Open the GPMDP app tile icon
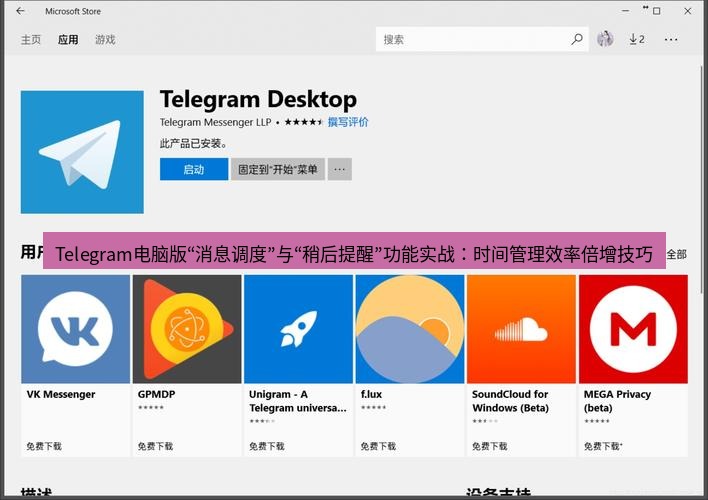 click(187, 329)
